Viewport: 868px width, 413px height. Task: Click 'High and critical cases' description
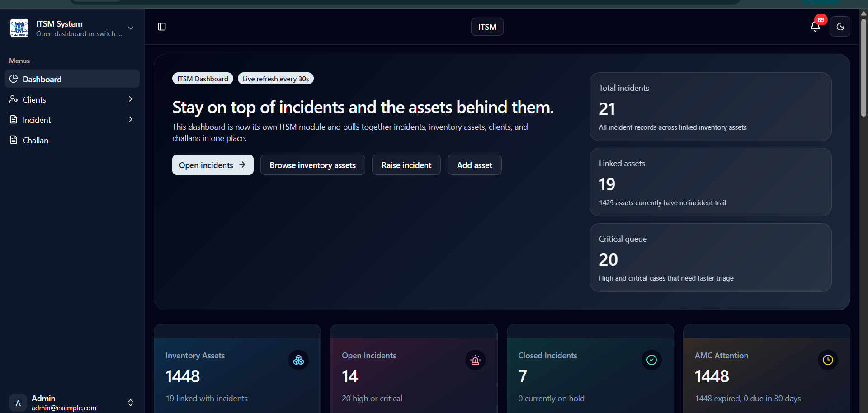point(666,278)
